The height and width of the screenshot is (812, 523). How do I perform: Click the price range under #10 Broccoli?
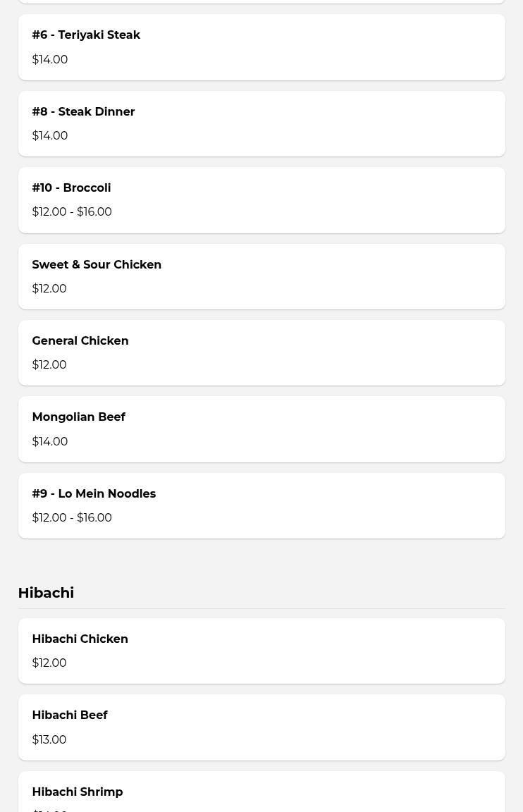pos(72,212)
